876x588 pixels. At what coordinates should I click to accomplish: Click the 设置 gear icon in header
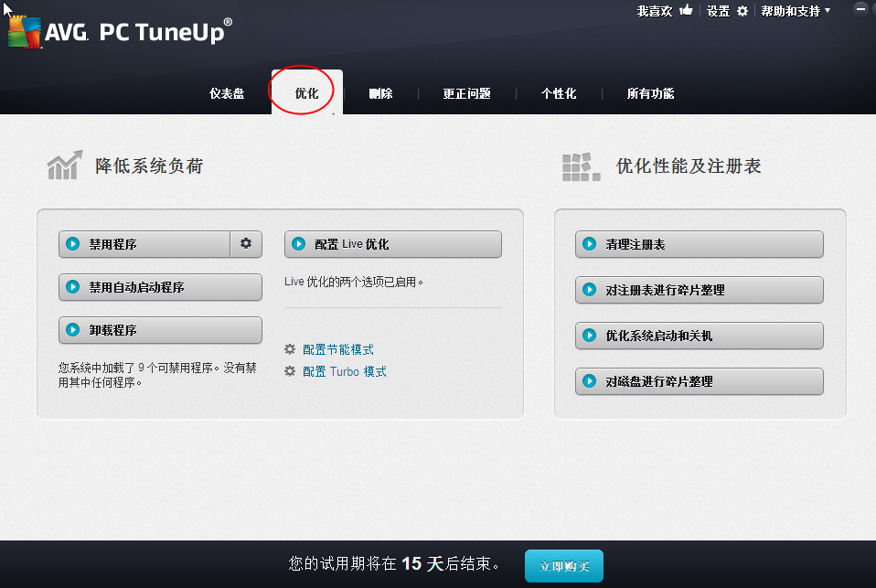click(x=742, y=11)
